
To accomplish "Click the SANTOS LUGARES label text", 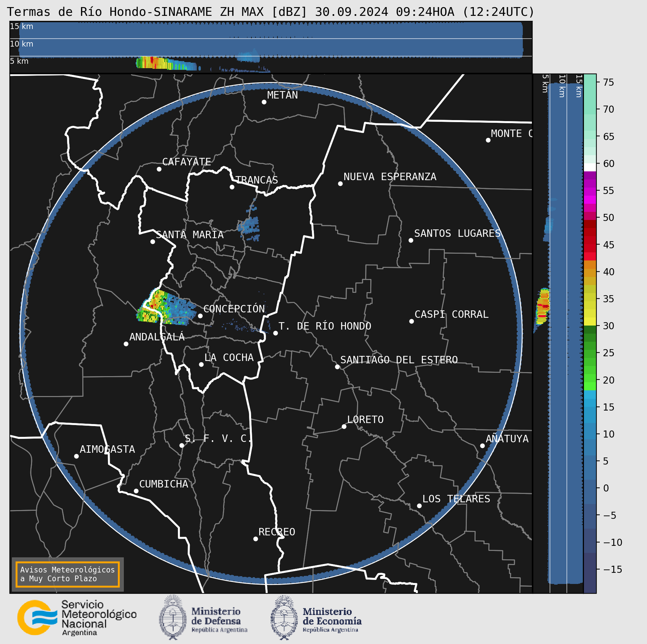I will pyautogui.click(x=457, y=233).
